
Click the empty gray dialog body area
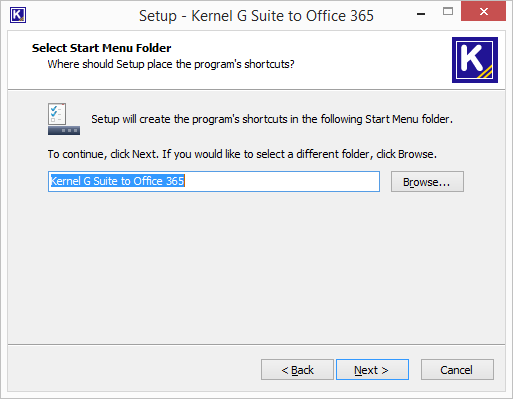[256, 267]
